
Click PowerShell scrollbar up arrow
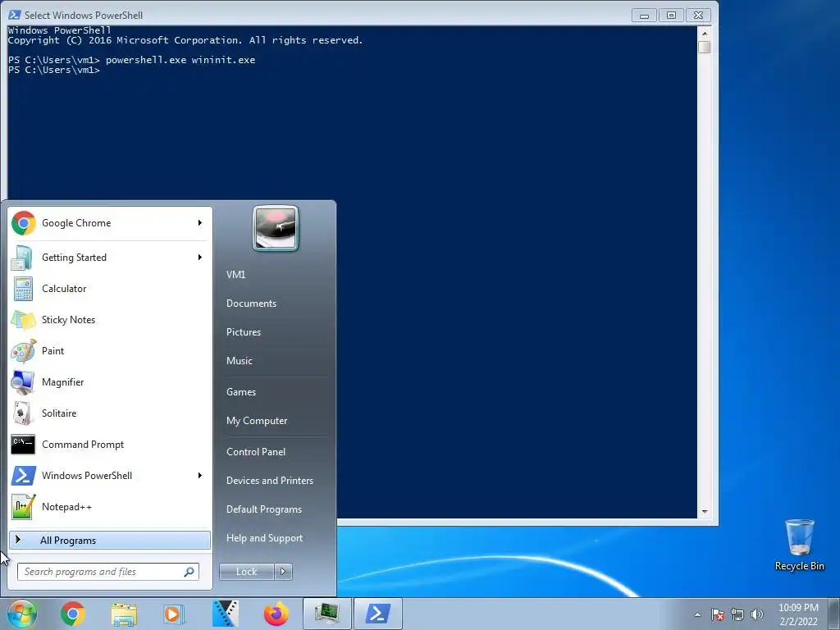pyautogui.click(x=705, y=34)
